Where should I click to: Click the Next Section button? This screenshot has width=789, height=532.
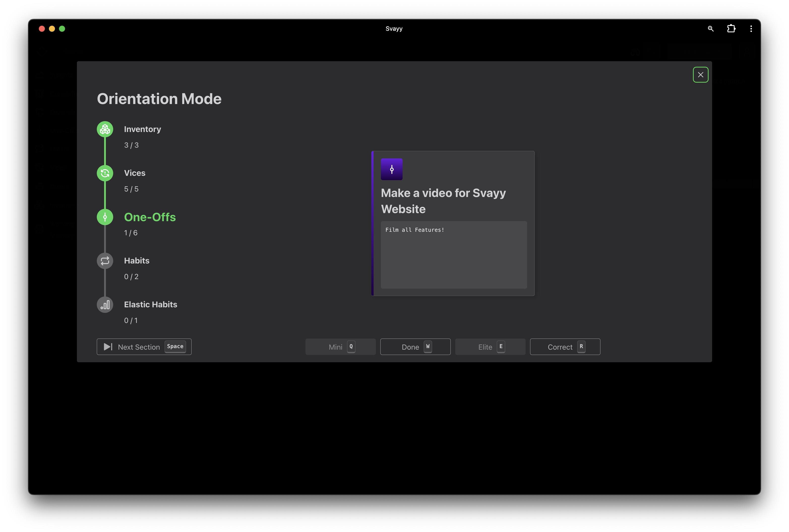(144, 347)
